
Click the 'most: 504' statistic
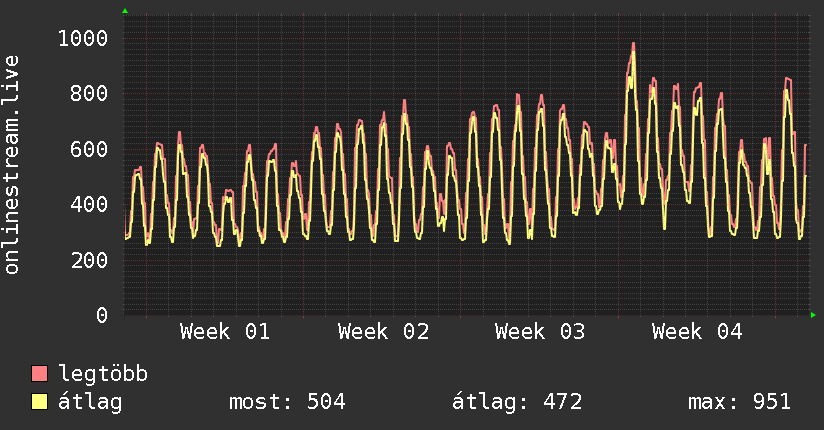tap(287, 402)
